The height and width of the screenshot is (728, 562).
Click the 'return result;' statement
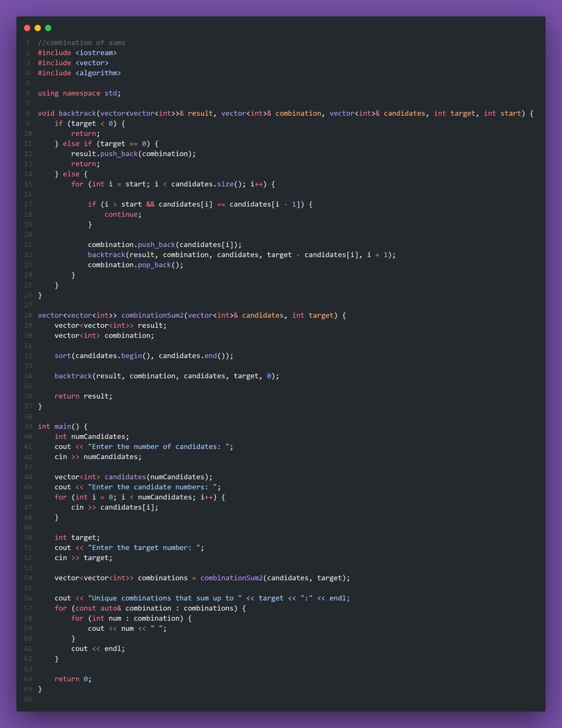[x=84, y=396]
